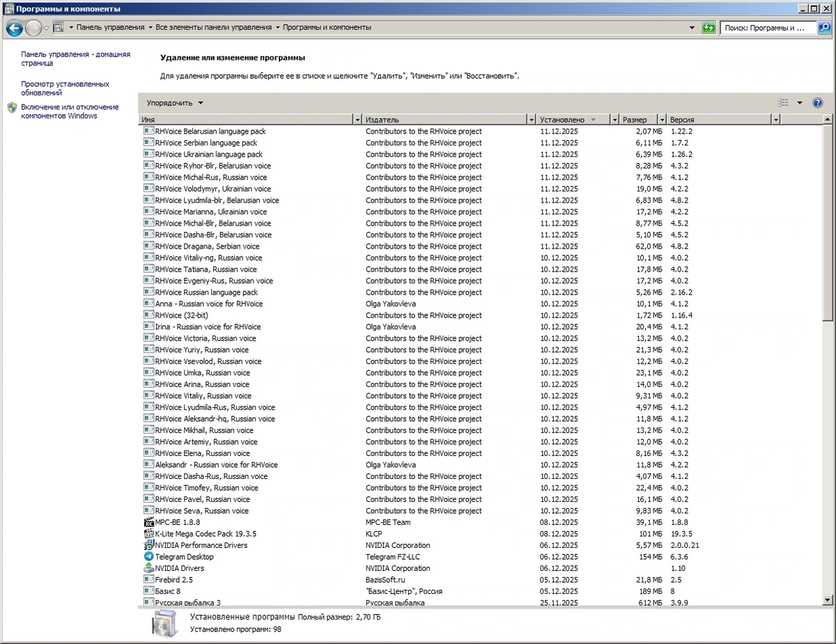Open the Help question mark icon
This screenshot has height=644, width=836.
point(818,103)
